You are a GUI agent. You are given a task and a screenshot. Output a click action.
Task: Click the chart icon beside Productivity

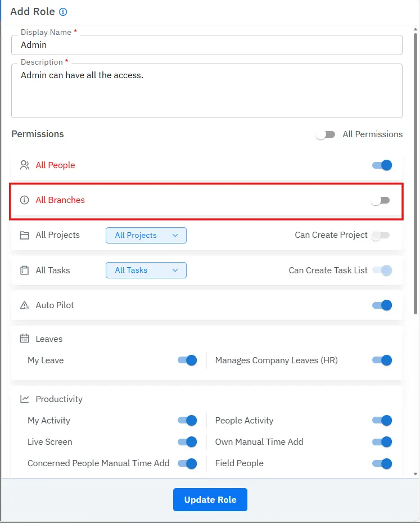(24, 399)
